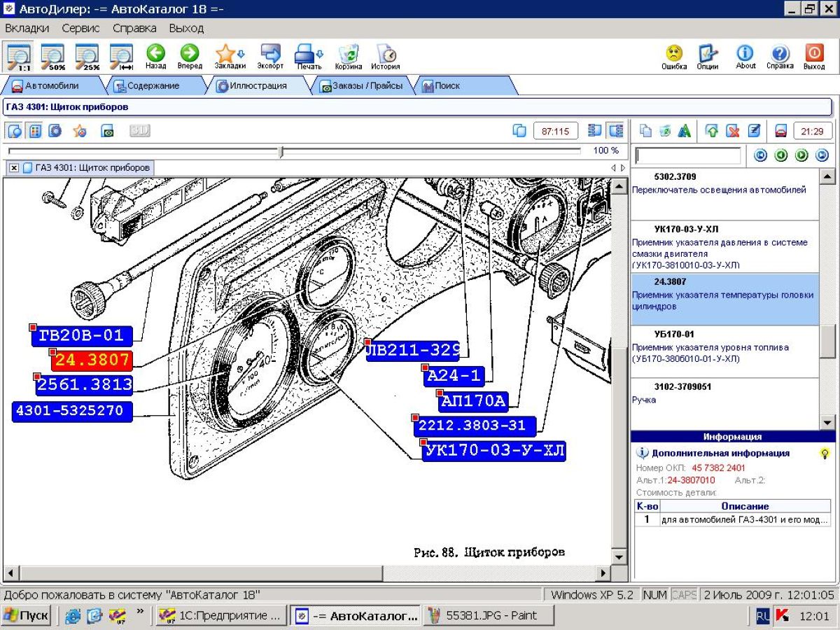Open the Выход menu in menu bar
Screen dimensions: 840x630
point(186,28)
